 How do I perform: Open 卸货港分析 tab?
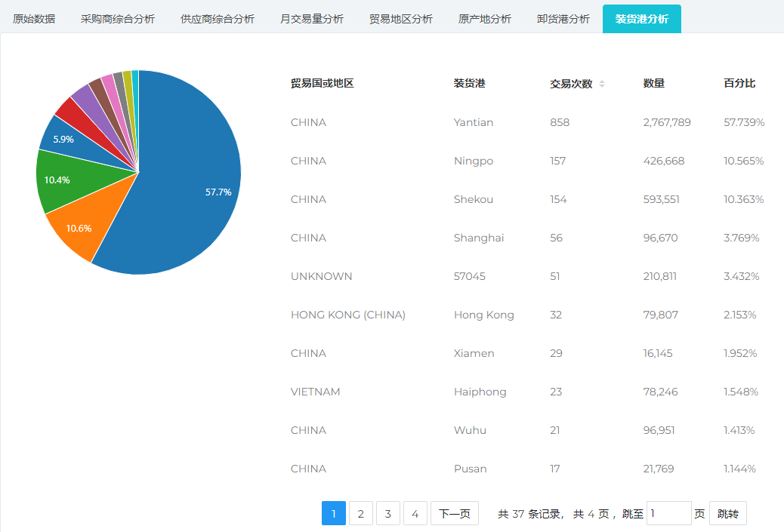563,19
